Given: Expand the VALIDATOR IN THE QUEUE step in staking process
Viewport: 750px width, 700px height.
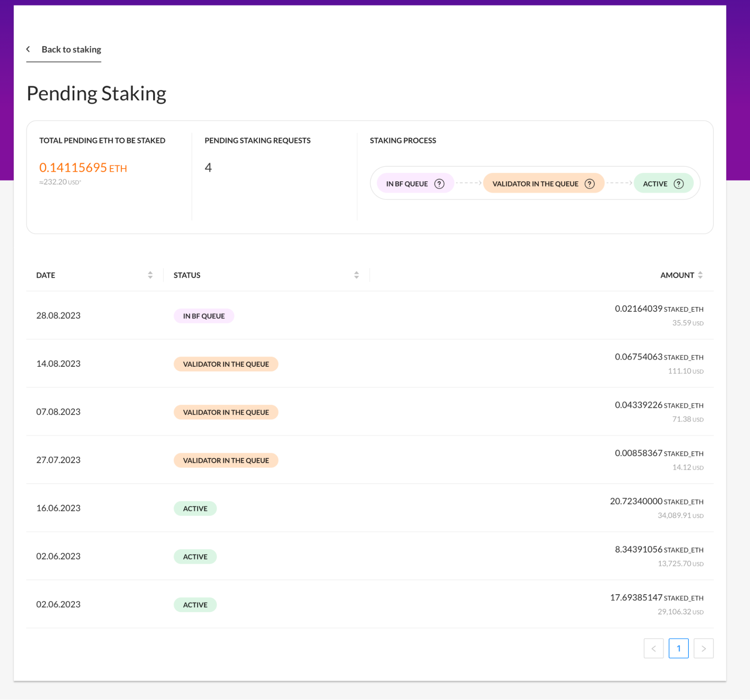Looking at the screenshot, I should 543,184.
